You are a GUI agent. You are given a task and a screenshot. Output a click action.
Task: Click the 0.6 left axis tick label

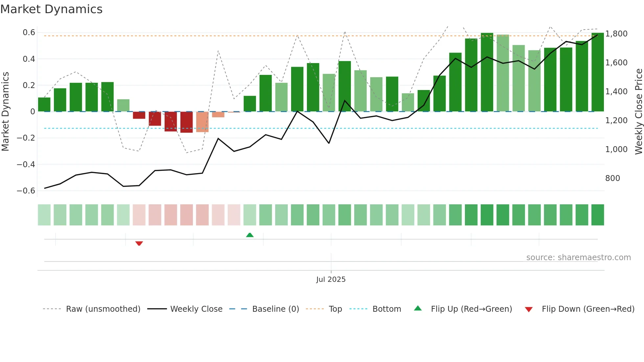tap(29, 33)
